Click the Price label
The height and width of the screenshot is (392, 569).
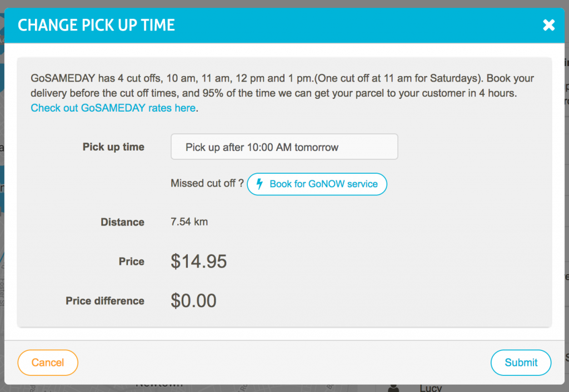tap(131, 262)
